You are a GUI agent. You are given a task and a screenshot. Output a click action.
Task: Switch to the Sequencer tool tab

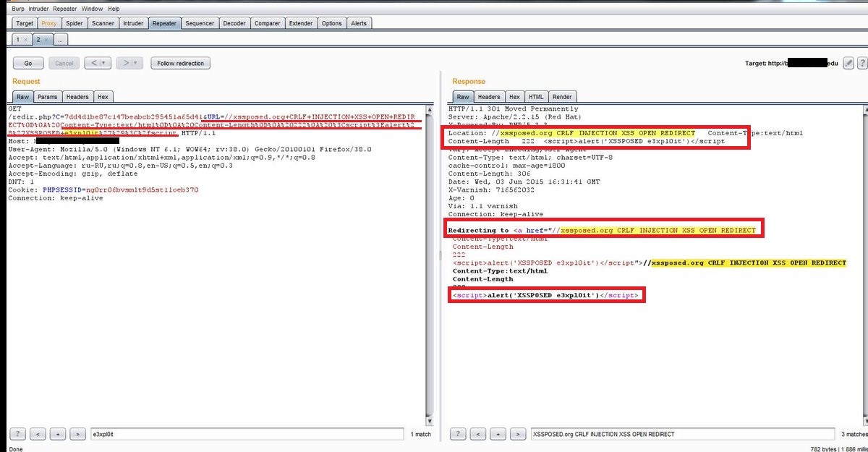[199, 23]
